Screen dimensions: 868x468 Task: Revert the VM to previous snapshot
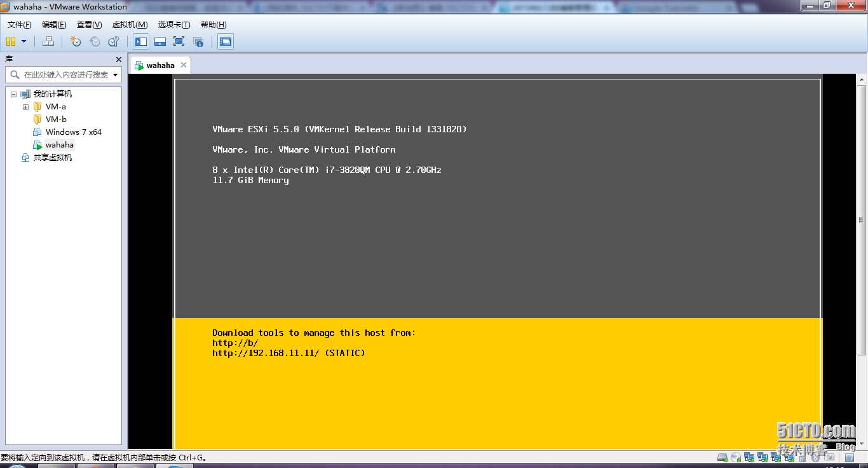[x=95, y=41]
